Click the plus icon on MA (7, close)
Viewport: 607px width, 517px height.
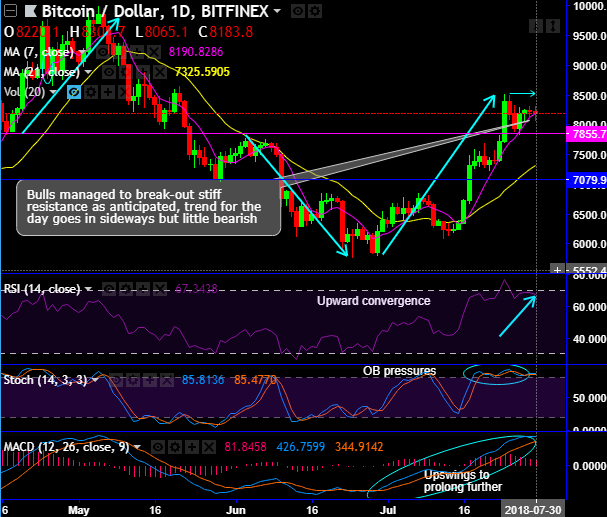137,52
